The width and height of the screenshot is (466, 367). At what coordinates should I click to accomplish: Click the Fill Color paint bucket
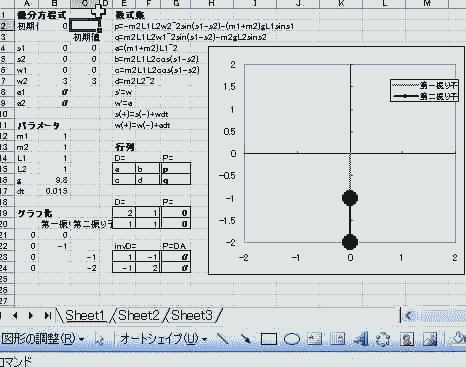pyautogui.click(x=458, y=339)
